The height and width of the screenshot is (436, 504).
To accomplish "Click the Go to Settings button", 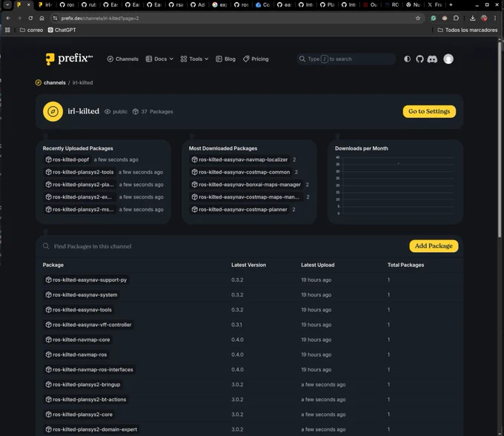I will pos(429,111).
